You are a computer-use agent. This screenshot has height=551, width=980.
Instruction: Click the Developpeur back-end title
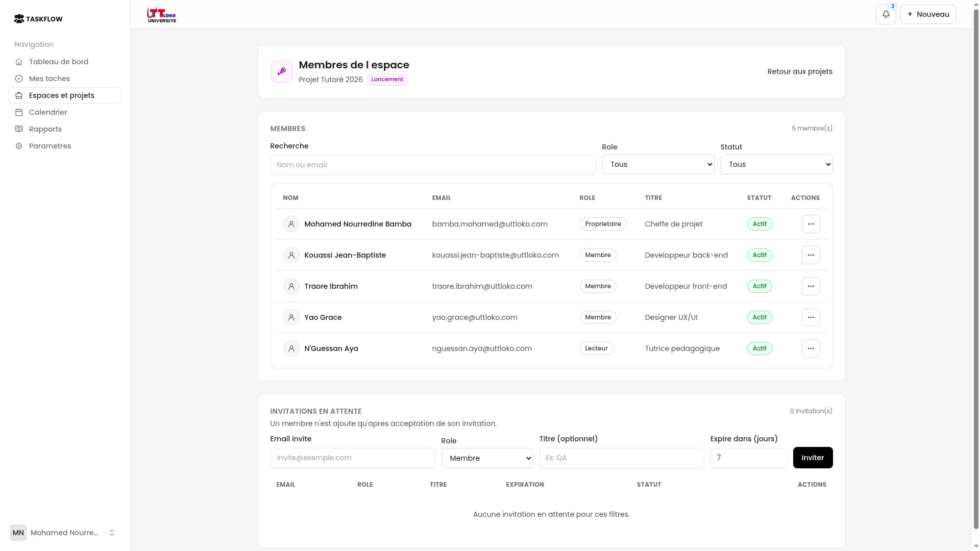pyautogui.click(x=686, y=255)
